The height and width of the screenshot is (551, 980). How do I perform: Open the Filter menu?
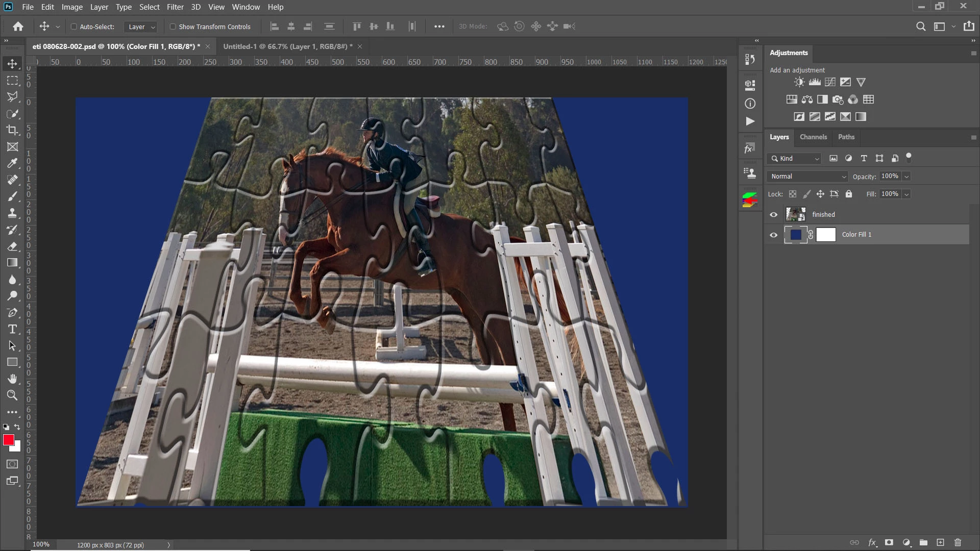[x=175, y=7]
